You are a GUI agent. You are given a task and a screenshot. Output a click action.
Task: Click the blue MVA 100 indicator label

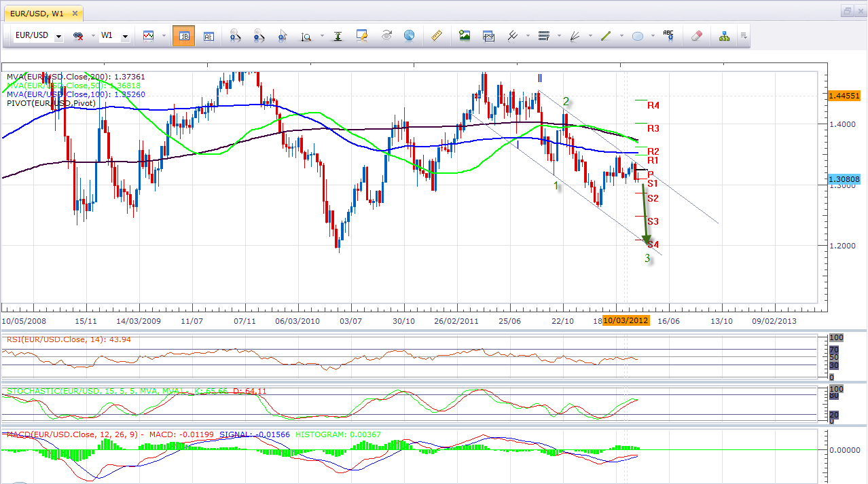[x=76, y=94]
